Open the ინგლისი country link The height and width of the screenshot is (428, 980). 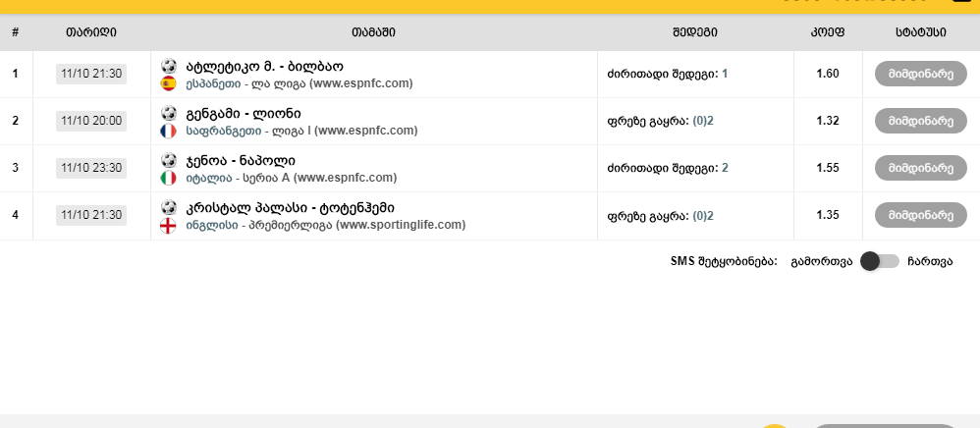point(212,225)
